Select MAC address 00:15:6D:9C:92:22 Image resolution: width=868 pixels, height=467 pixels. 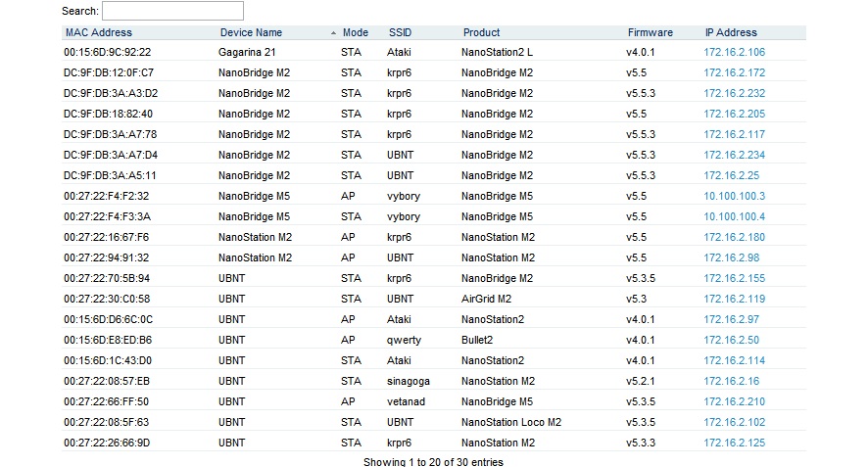(108, 52)
